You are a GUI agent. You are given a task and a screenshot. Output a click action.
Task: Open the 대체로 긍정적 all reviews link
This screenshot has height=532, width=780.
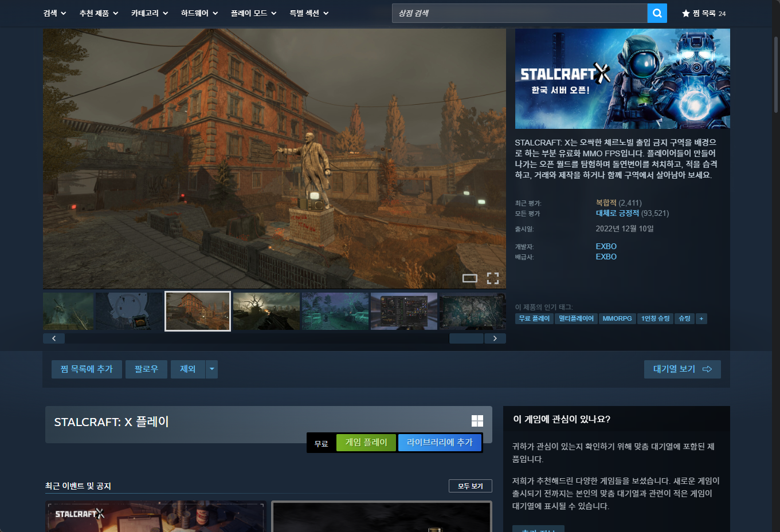pyautogui.click(x=617, y=213)
